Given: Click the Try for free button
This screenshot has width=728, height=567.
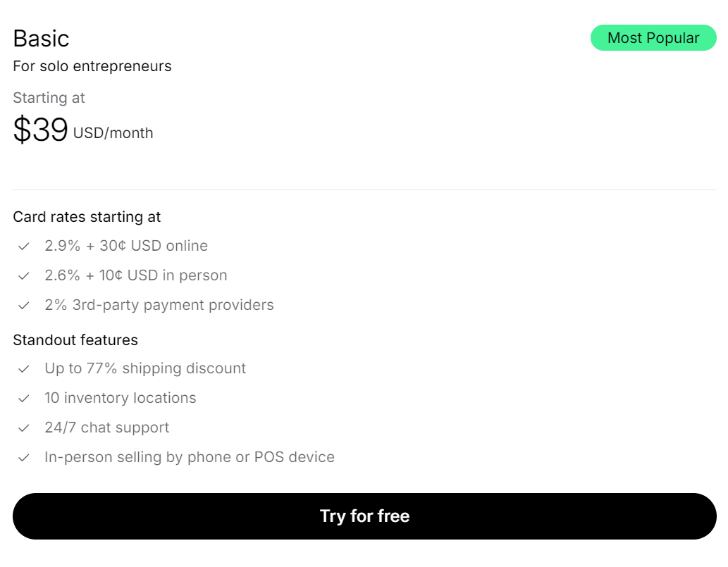Looking at the screenshot, I should point(364,516).
